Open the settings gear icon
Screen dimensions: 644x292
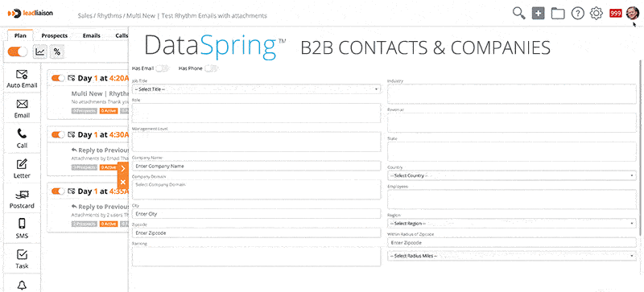point(596,14)
